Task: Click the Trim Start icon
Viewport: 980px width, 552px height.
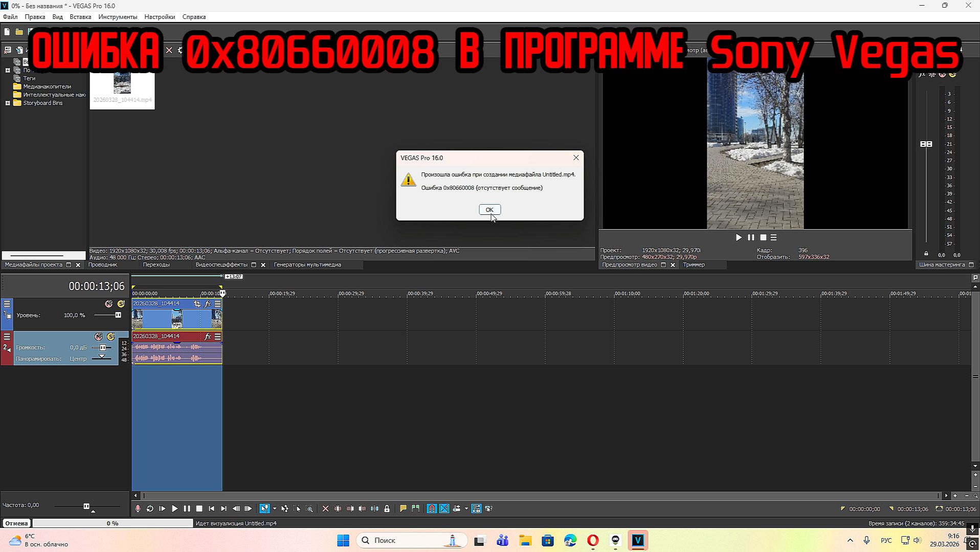Action: click(350, 509)
